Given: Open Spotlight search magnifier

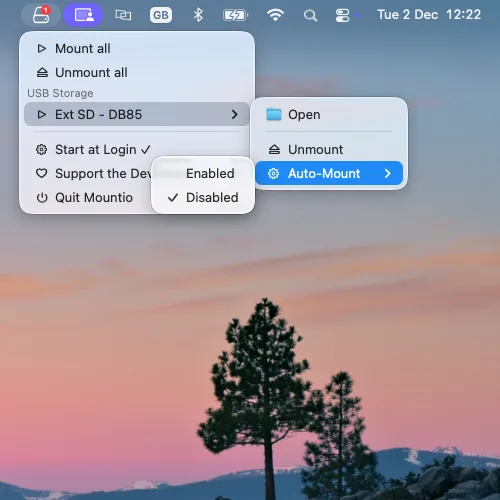Looking at the screenshot, I should click(310, 16).
